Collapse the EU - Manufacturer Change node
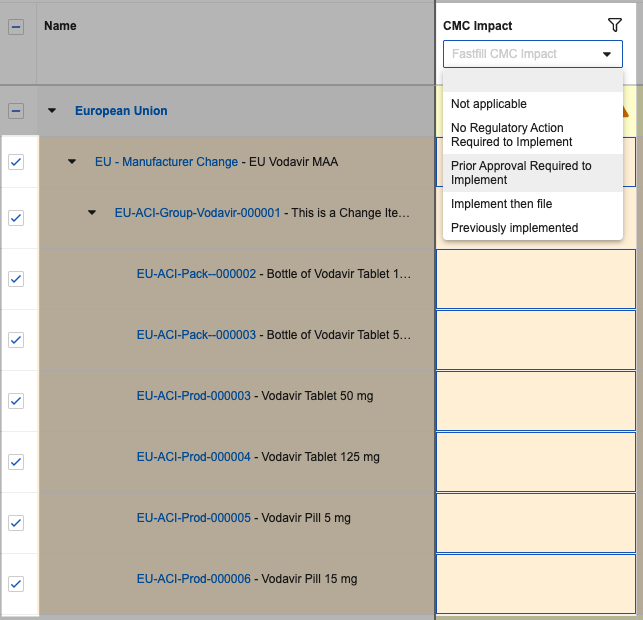Screen dimensions: 643x620 [72, 162]
